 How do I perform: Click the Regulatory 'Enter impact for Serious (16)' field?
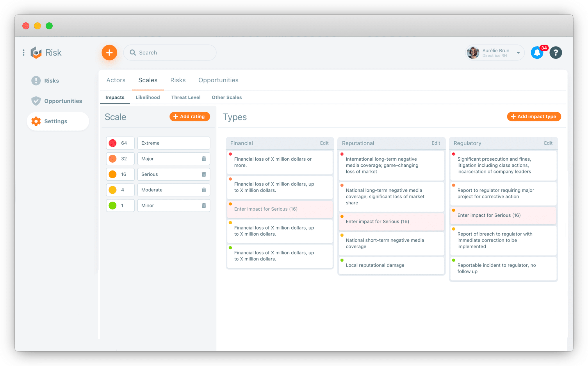pos(503,215)
